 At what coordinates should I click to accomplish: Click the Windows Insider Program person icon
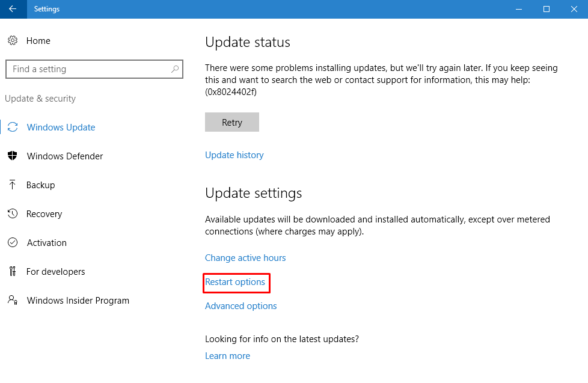click(12, 300)
